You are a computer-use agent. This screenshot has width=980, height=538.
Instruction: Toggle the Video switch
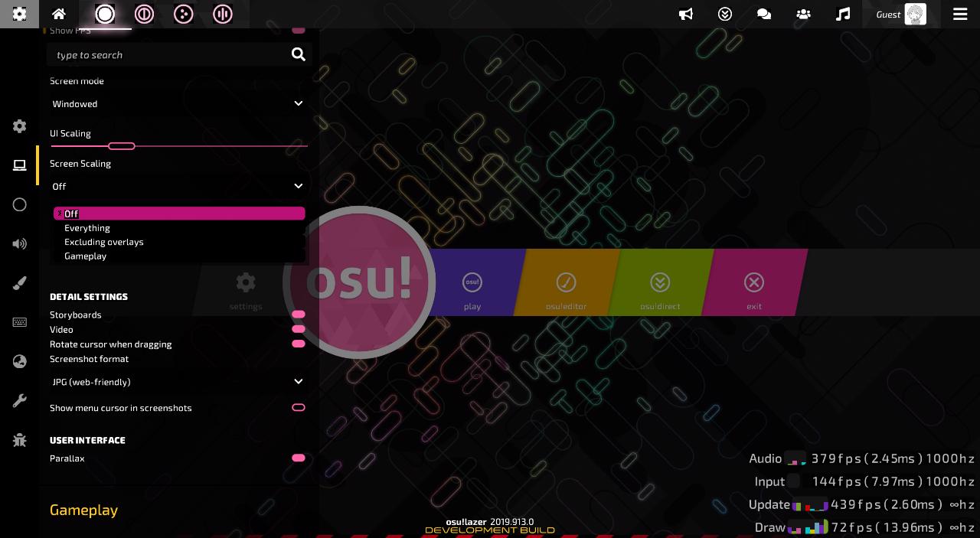click(299, 329)
